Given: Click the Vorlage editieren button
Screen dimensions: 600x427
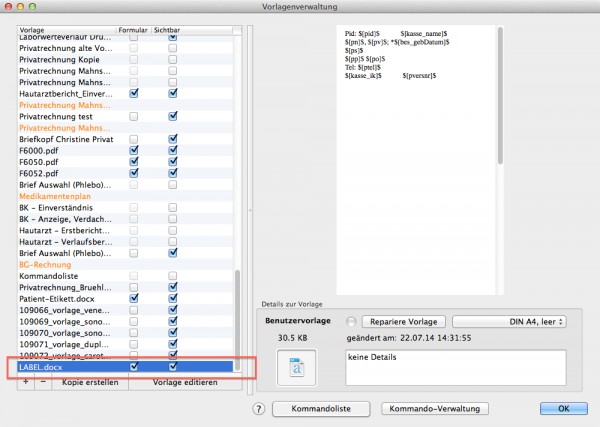Looking at the screenshot, I should pyautogui.click(x=185, y=382).
